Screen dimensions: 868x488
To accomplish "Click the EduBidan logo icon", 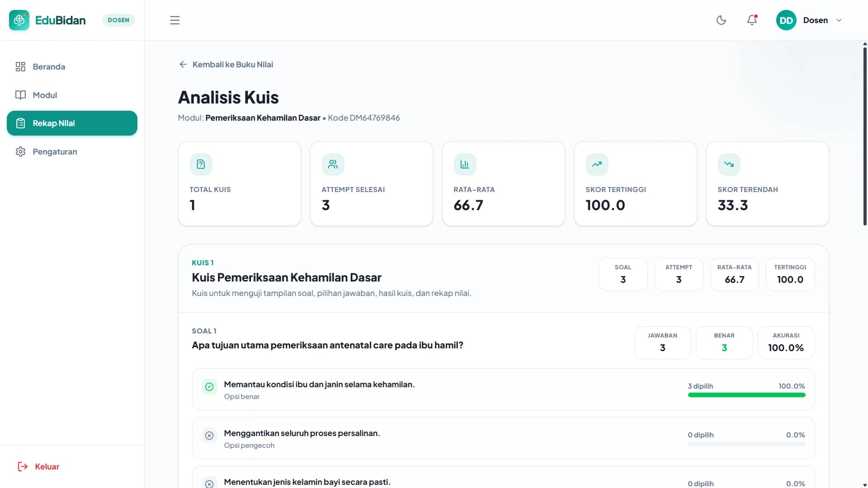I will [x=19, y=20].
